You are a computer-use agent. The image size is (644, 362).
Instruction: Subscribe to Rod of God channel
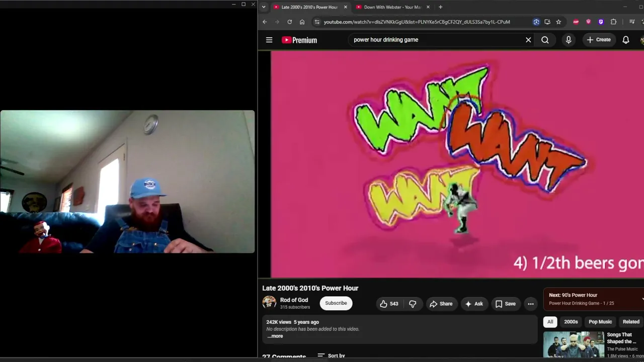click(x=336, y=303)
